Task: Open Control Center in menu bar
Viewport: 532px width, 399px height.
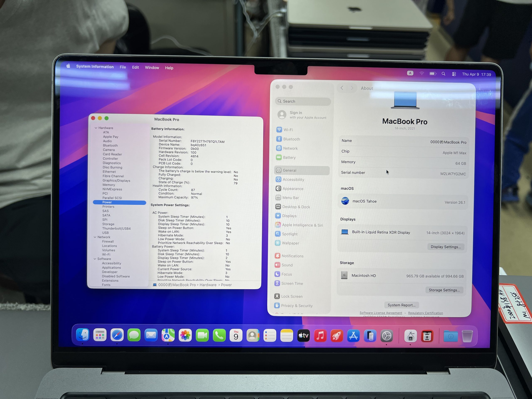Action: tap(454, 74)
